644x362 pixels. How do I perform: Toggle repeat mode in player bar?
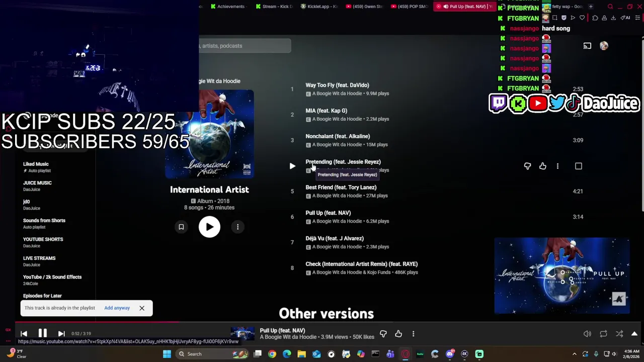tap(603, 334)
